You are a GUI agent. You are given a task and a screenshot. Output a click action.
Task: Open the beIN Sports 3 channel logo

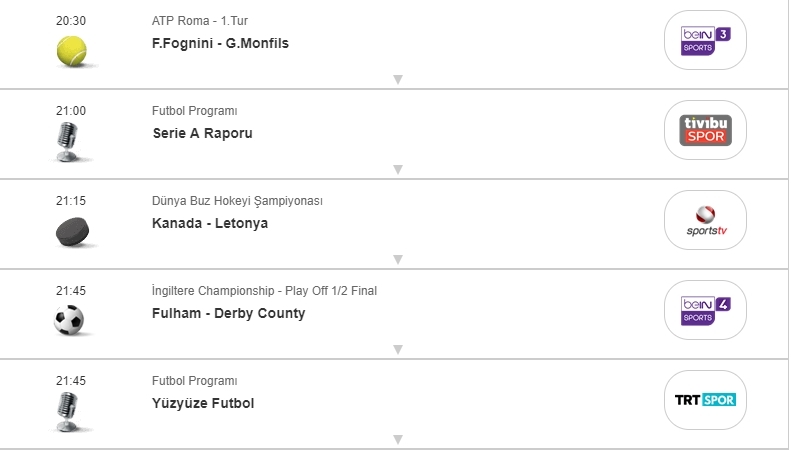tap(705, 40)
